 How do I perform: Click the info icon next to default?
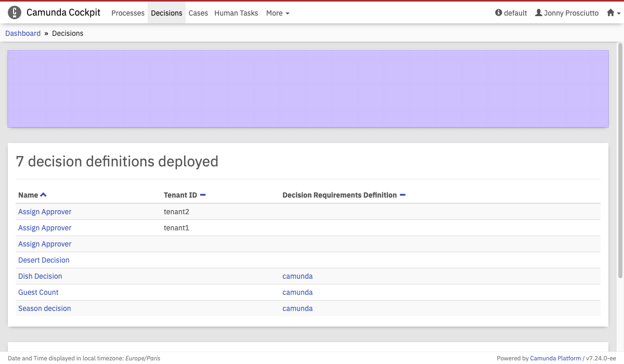tap(498, 13)
